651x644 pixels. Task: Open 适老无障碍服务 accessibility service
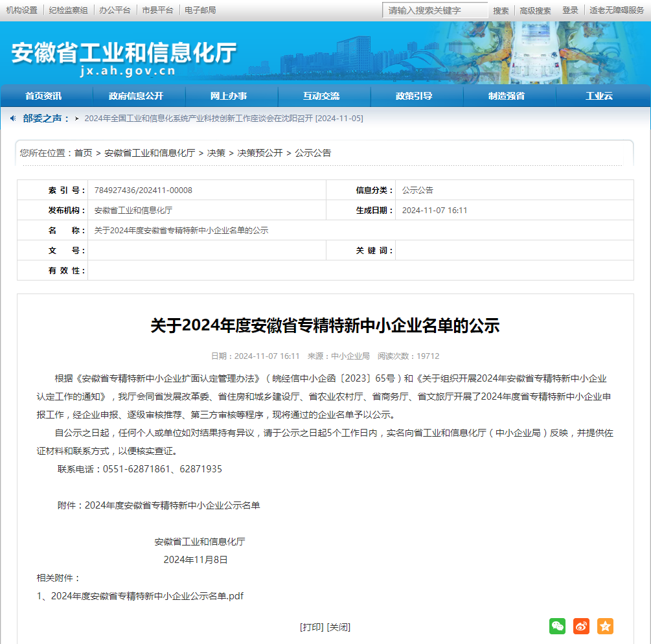(x=617, y=10)
